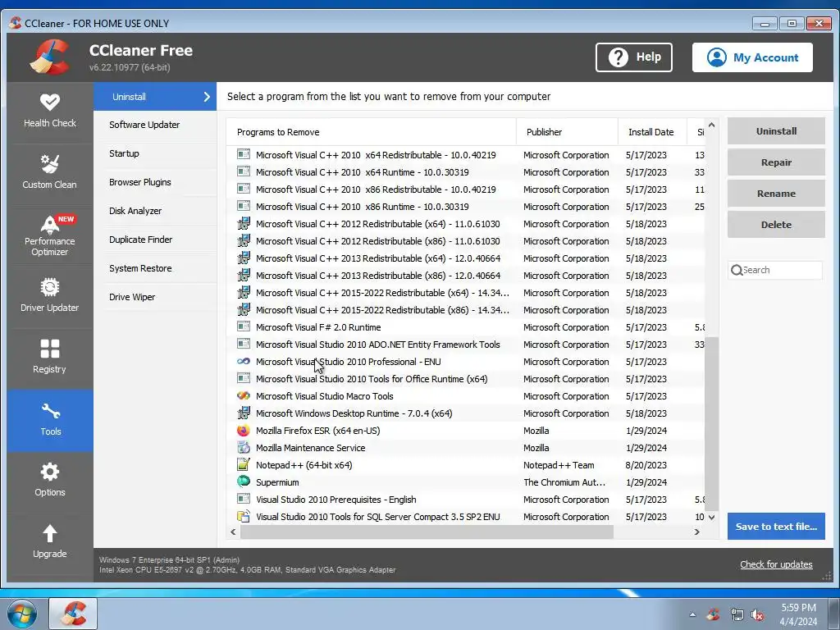Click the Visual C++ 2012 x64 Redistributable icon
Viewport: 840px width, 630px height.
243,224
